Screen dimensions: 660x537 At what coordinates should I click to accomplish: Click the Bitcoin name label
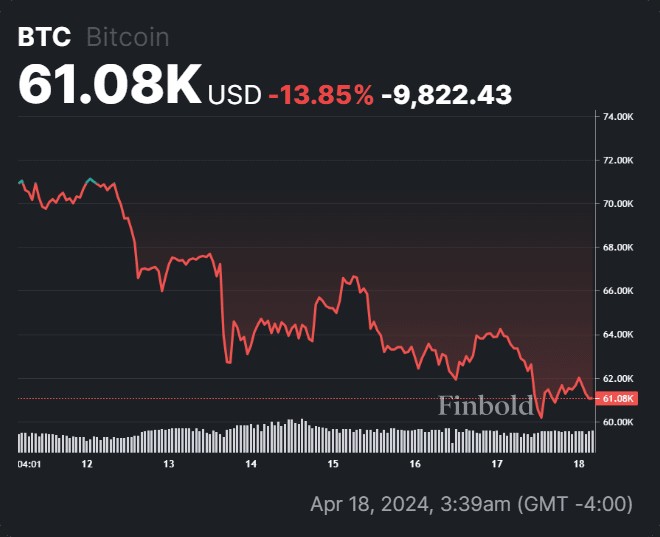(x=128, y=37)
